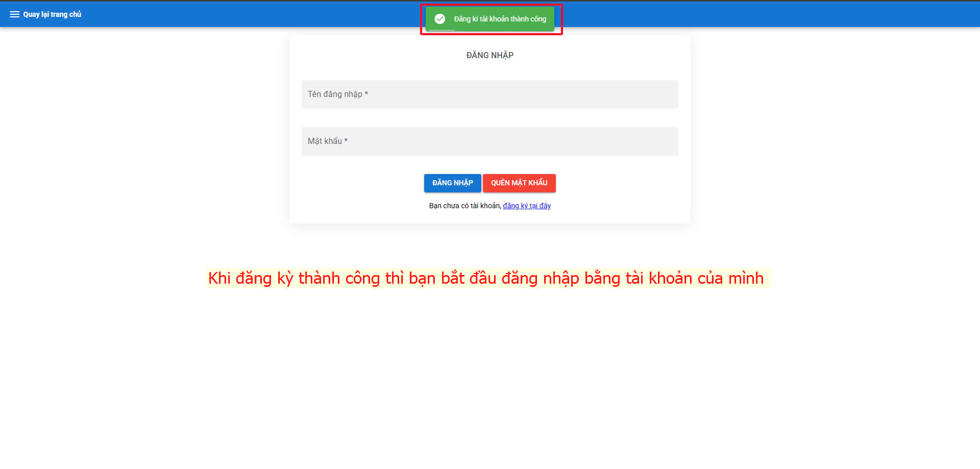The image size is (980, 469).
Task: Open the hamburger menu icon
Action: click(14, 14)
